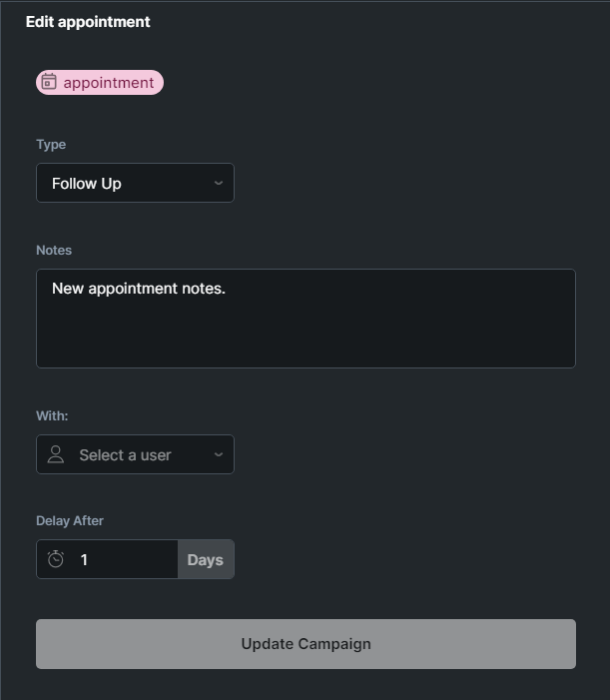Expand user list via its chevron arrow
Screen dimensions: 610x700
(x=218, y=454)
